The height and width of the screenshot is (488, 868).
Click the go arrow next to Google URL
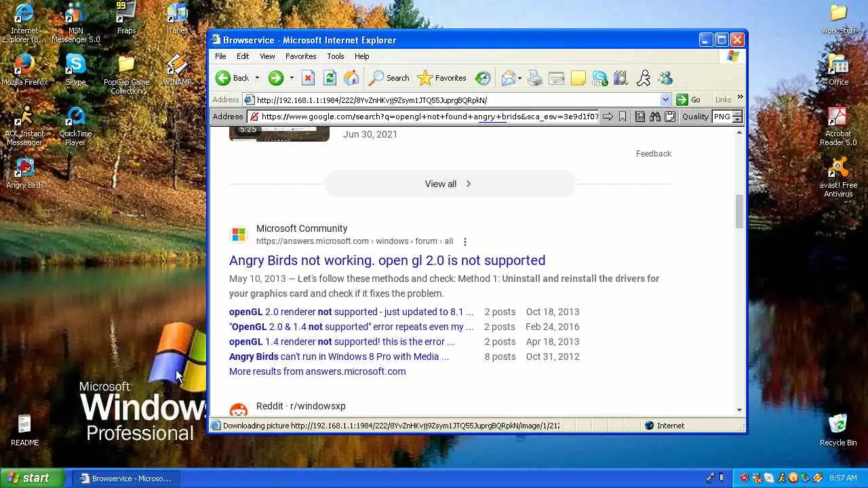(x=608, y=117)
